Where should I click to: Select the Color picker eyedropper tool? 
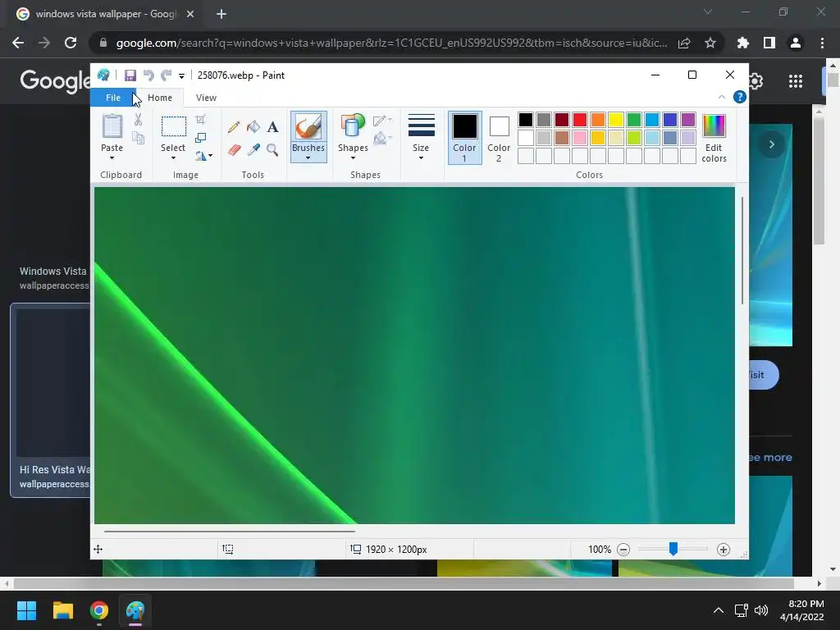pos(253,149)
